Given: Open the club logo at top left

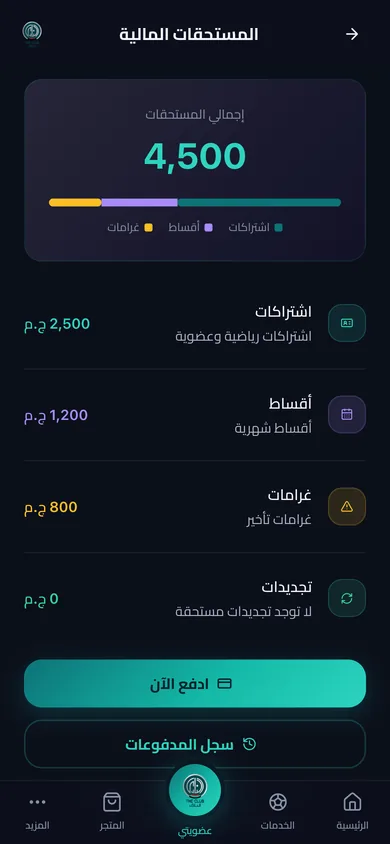Looking at the screenshot, I should [x=32, y=32].
